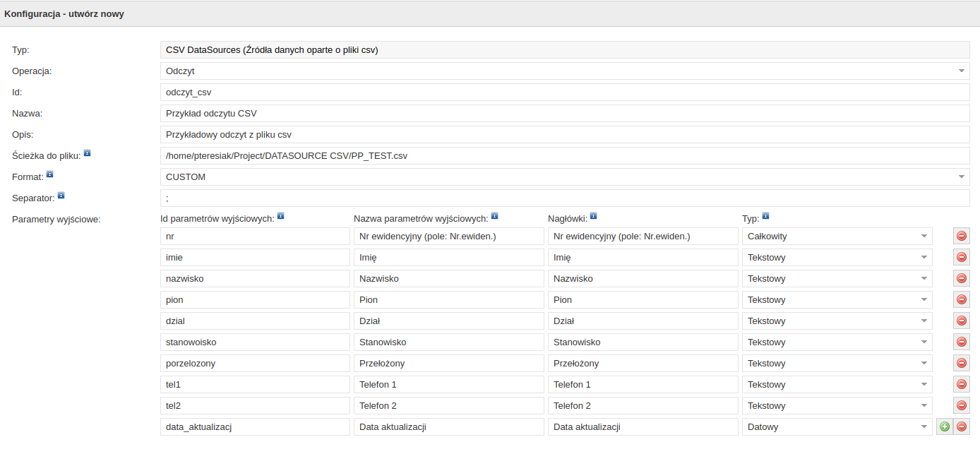The width and height of the screenshot is (980, 454).
Task: Click info icon next to Nagłówki header
Action: (x=593, y=216)
